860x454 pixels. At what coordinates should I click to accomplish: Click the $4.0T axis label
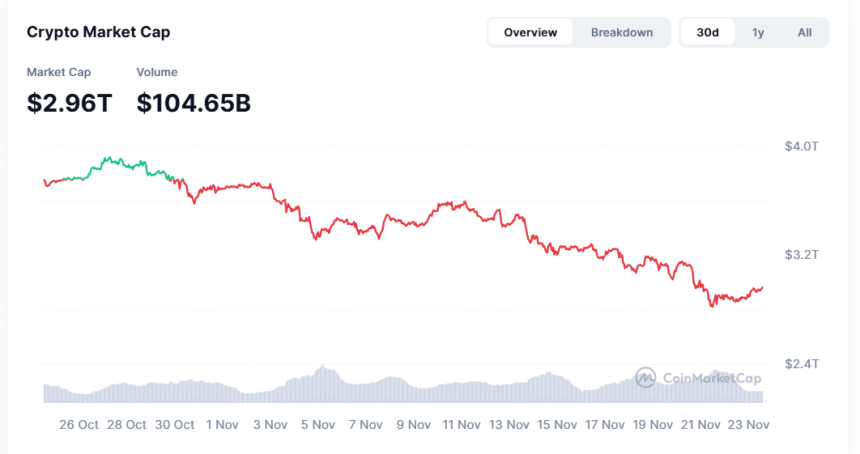click(x=801, y=147)
